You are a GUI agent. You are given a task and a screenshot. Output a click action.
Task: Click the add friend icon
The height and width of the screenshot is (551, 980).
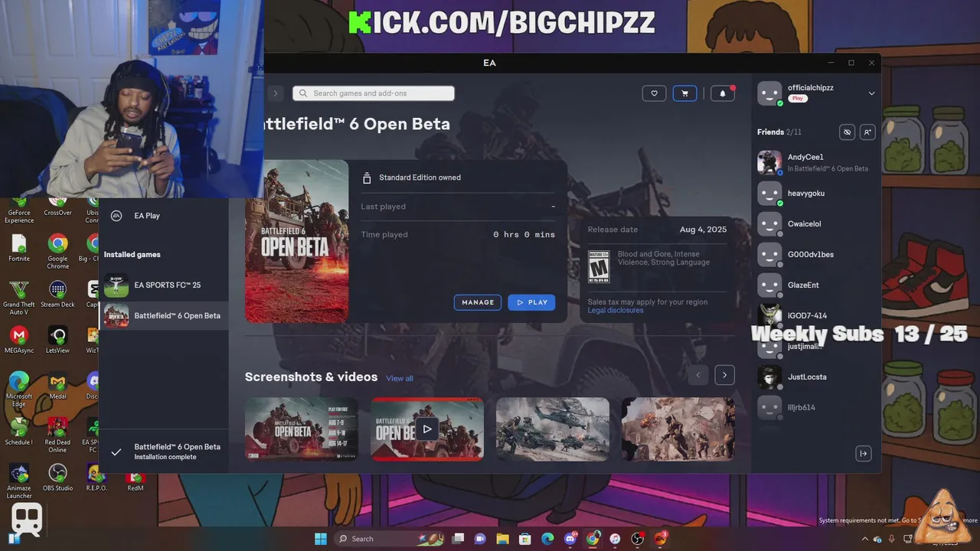[867, 132]
